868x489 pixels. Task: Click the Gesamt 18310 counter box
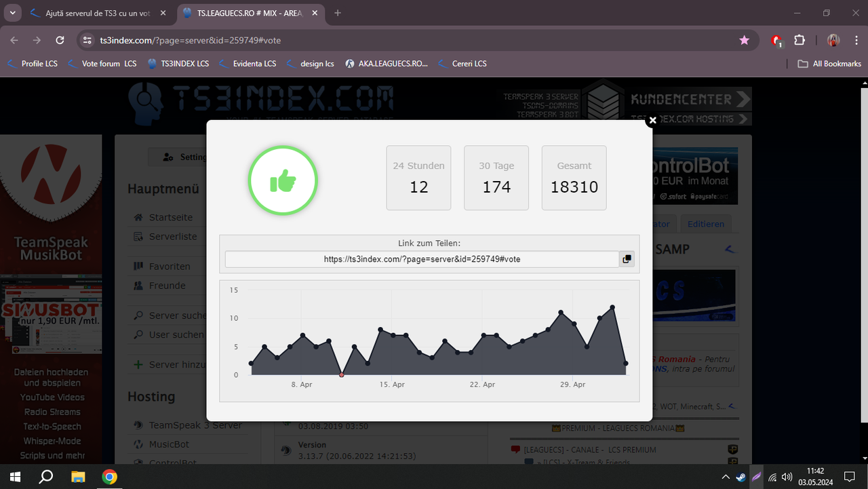(574, 178)
